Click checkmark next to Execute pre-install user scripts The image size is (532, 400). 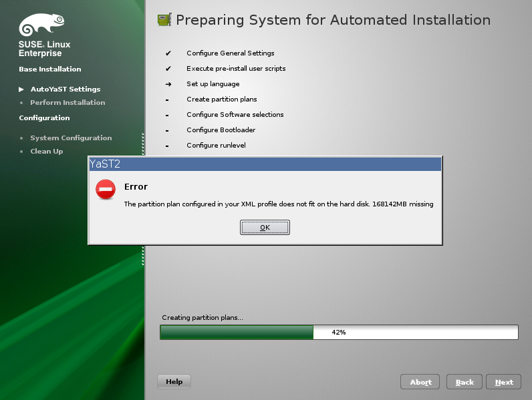168,69
